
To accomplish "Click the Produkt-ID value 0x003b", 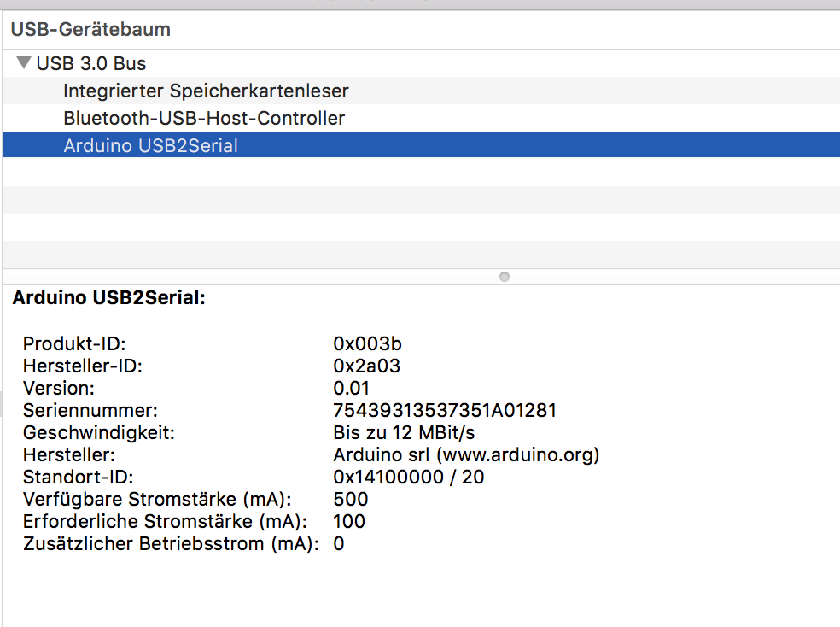I will click(367, 343).
